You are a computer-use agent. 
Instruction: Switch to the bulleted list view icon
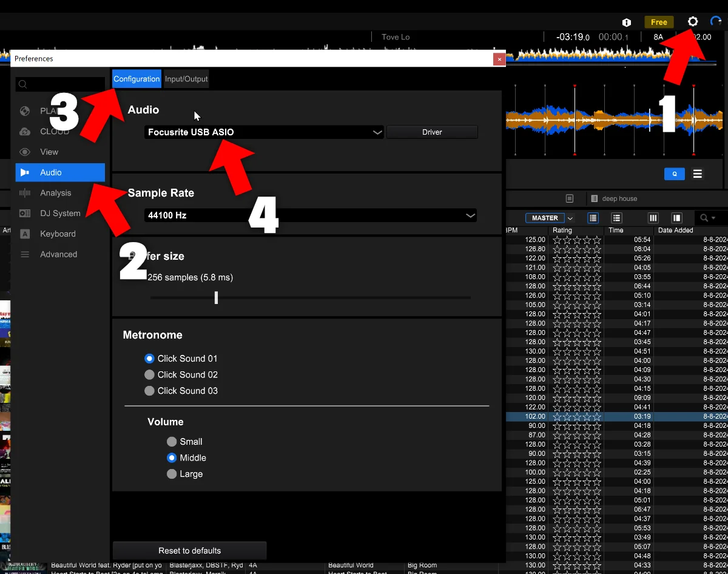point(616,218)
